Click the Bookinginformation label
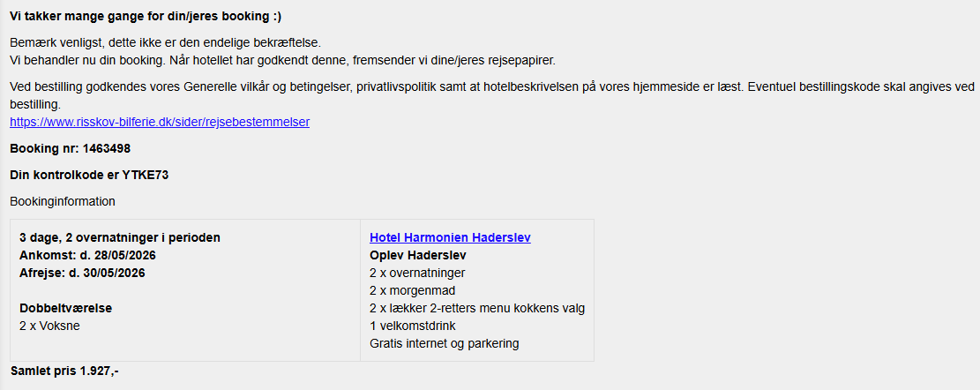 (x=63, y=201)
